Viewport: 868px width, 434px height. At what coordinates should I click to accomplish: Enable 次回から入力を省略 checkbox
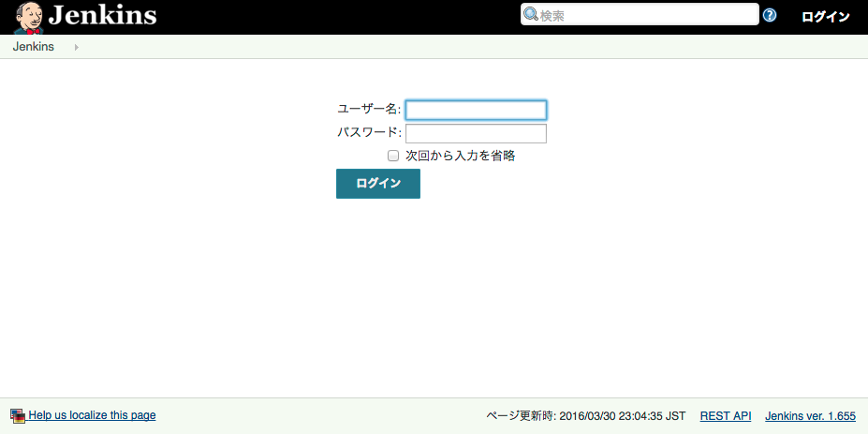[x=393, y=157]
